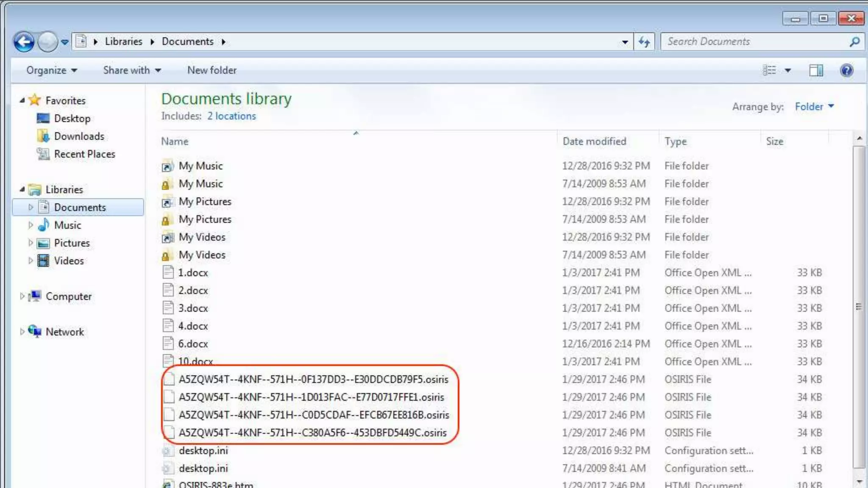Click the New folder button
This screenshot has width=868, height=488.
pyautogui.click(x=211, y=70)
